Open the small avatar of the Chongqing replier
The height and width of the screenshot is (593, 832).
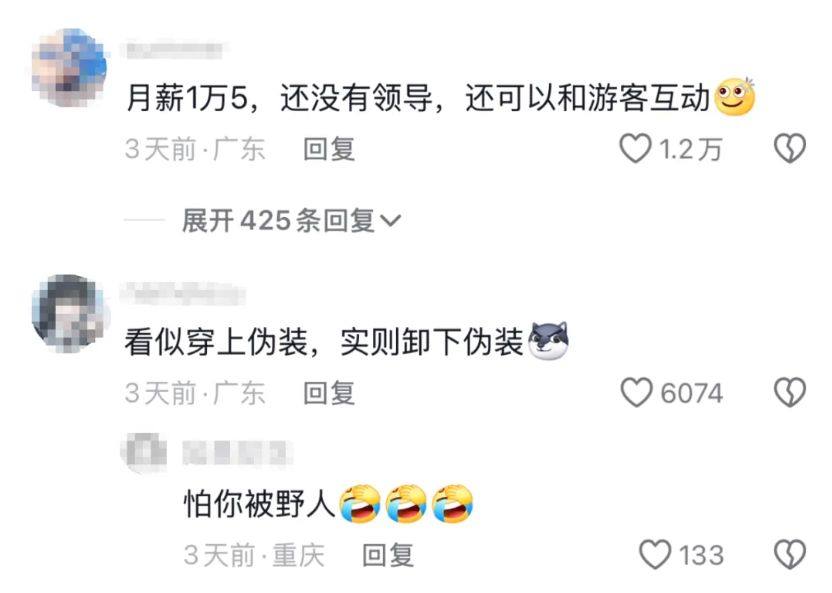[144, 452]
